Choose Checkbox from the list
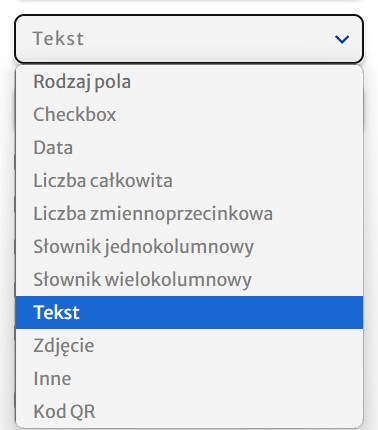The image size is (378, 430). [189, 114]
